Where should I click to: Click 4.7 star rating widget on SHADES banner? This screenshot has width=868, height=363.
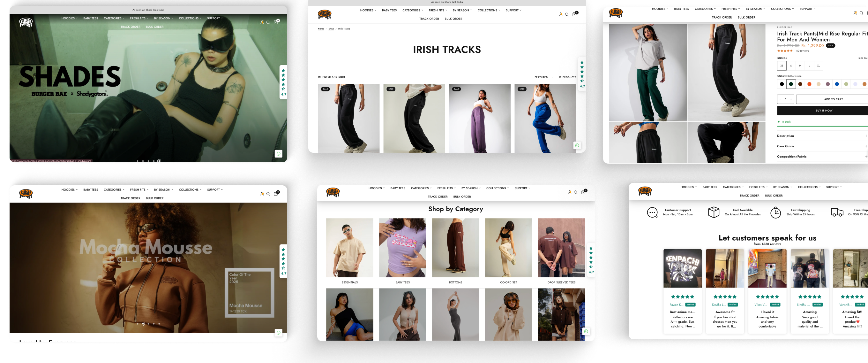pyautogui.click(x=283, y=82)
